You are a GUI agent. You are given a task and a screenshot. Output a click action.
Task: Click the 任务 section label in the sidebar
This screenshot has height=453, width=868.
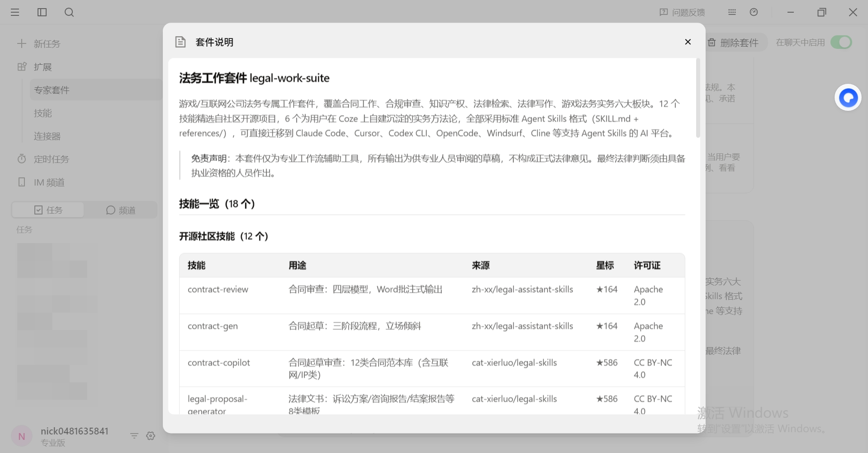(24, 230)
